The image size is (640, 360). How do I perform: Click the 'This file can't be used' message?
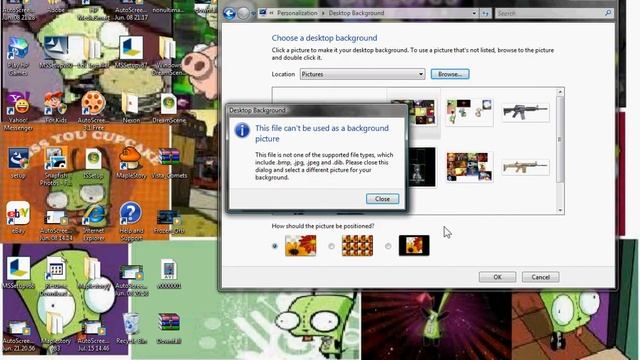[322, 133]
